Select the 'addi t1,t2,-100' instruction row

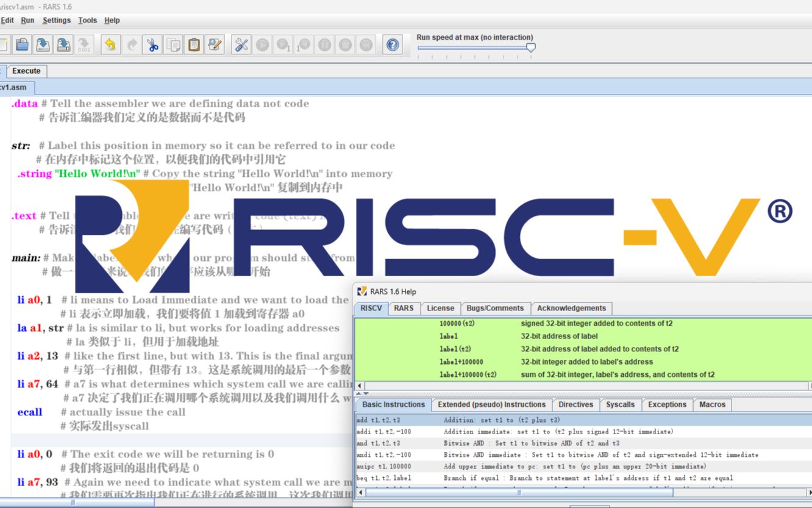pyautogui.click(x=583, y=432)
